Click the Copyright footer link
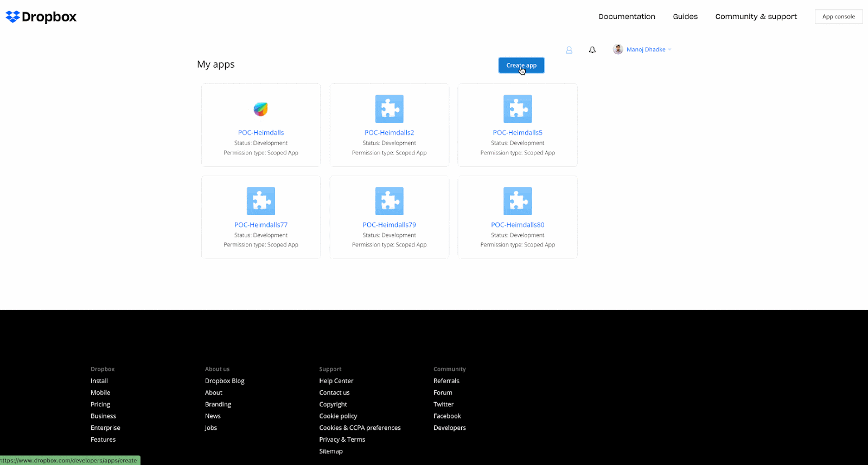Image resolution: width=868 pixels, height=465 pixels. click(333, 404)
